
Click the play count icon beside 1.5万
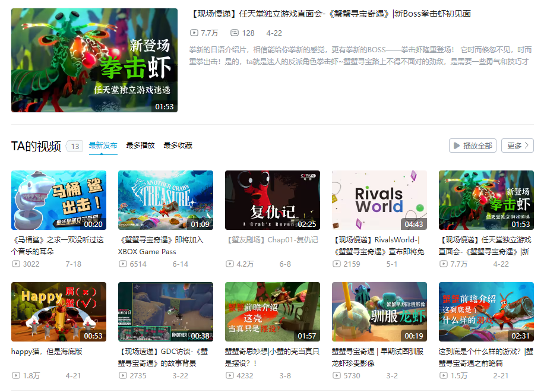coord(444,375)
